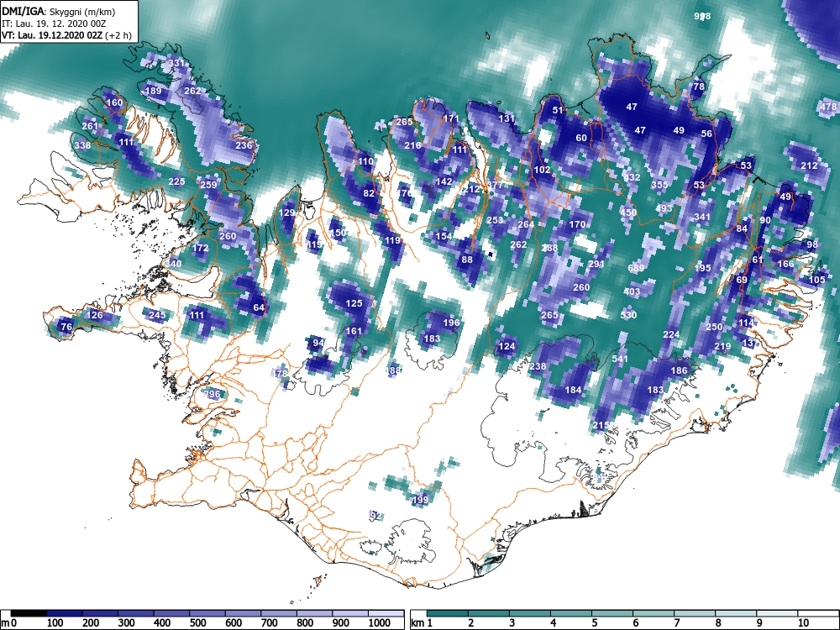Select the visibility value 131
Image resolution: width=840 pixels, height=630 pixels.
point(507,118)
